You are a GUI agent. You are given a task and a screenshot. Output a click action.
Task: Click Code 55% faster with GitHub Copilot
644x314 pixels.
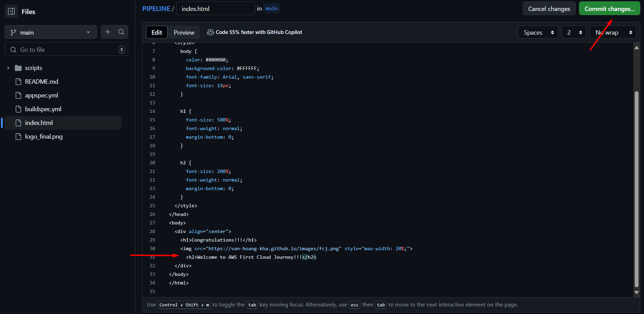(259, 32)
